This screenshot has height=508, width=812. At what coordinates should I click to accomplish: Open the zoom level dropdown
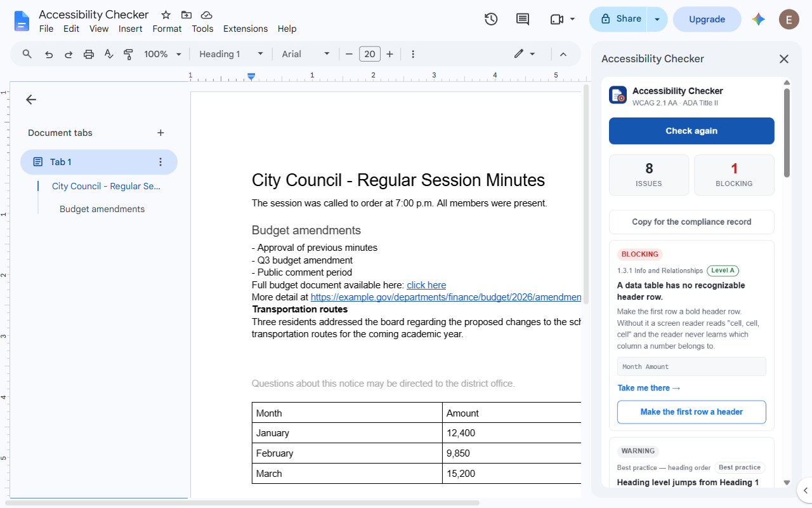pyautogui.click(x=162, y=54)
